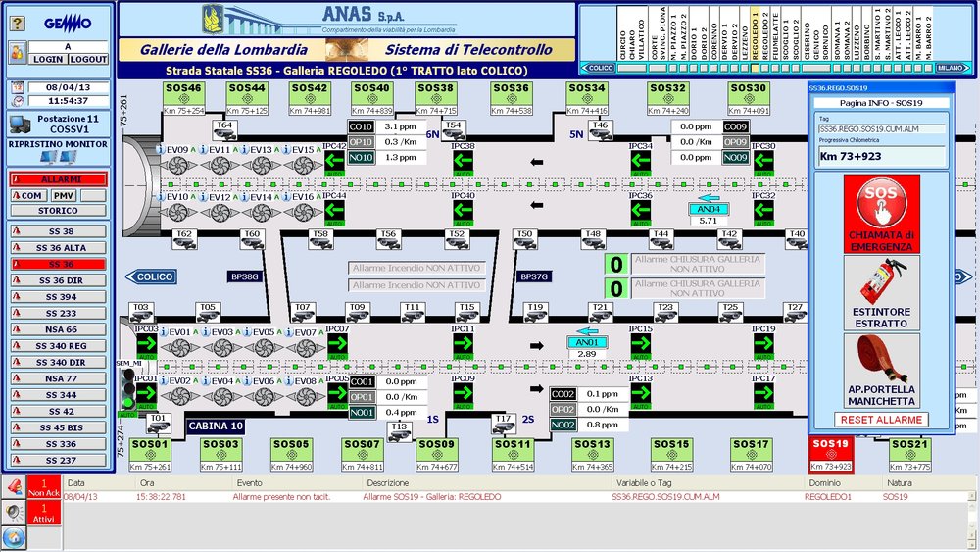
Task: Open SOS01 station at Km 75+261
Action: (150, 455)
